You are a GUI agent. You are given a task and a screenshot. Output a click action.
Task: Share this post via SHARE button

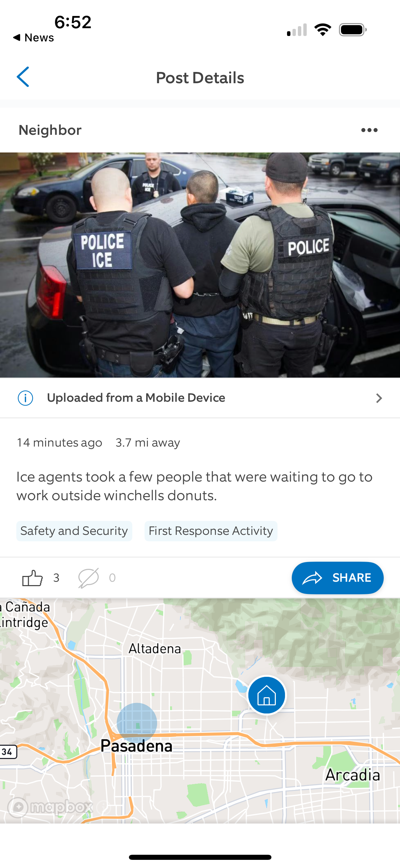(338, 578)
